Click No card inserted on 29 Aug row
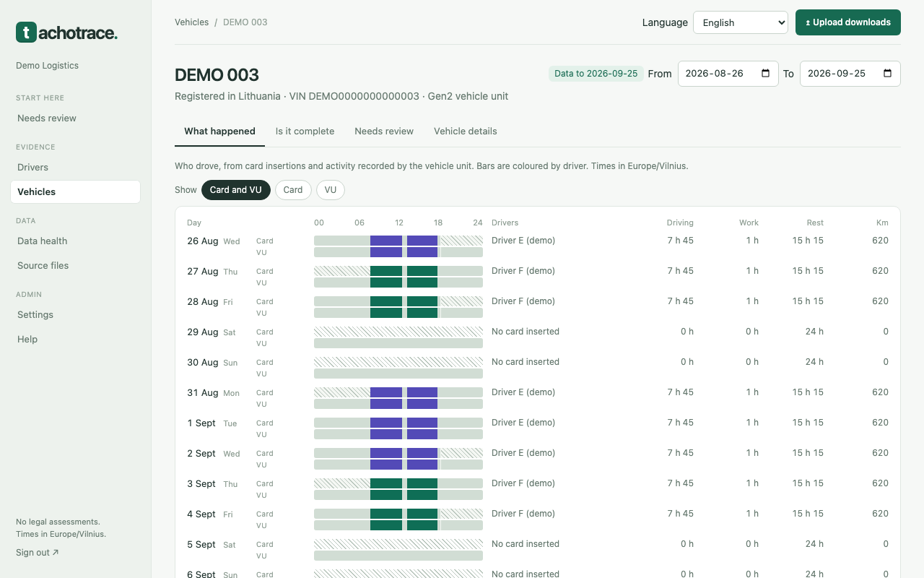 [526, 332]
